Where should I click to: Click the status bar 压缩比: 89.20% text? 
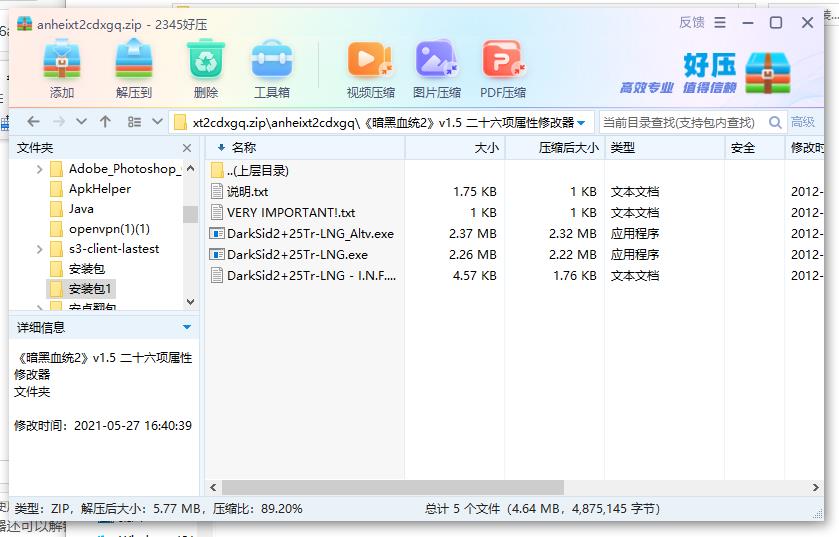point(257,508)
